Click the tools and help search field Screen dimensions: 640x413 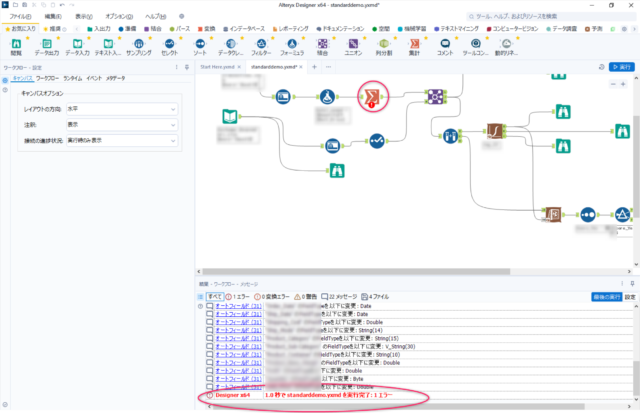pyautogui.click(x=551, y=16)
